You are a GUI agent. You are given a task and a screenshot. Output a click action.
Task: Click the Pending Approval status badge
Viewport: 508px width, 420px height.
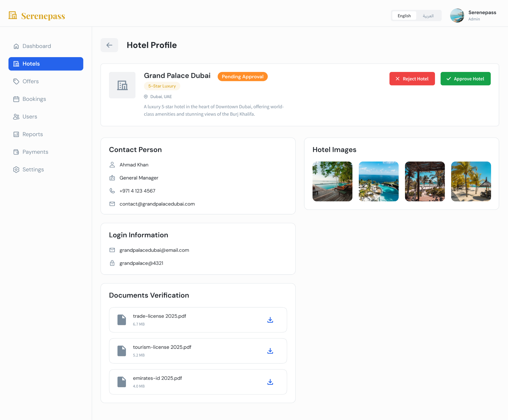[x=243, y=77]
